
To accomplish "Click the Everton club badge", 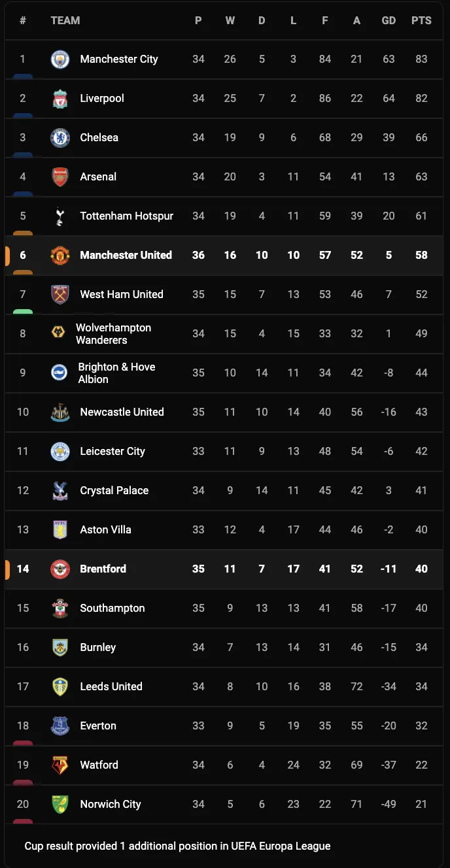I will click(x=60, y=726).
